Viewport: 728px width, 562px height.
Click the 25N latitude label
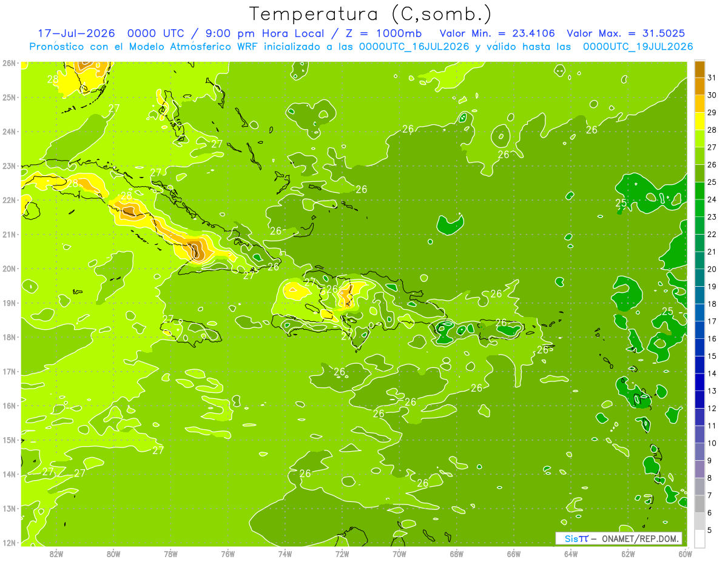pos(10,97)
